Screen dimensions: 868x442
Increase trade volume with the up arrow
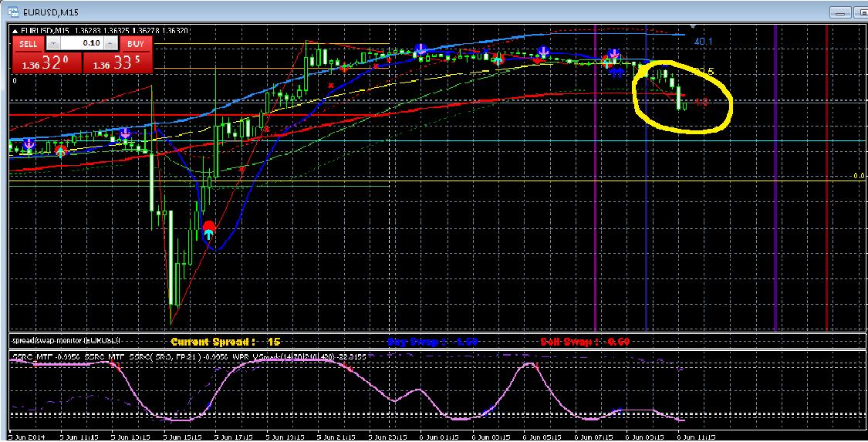tap(110, 44)
